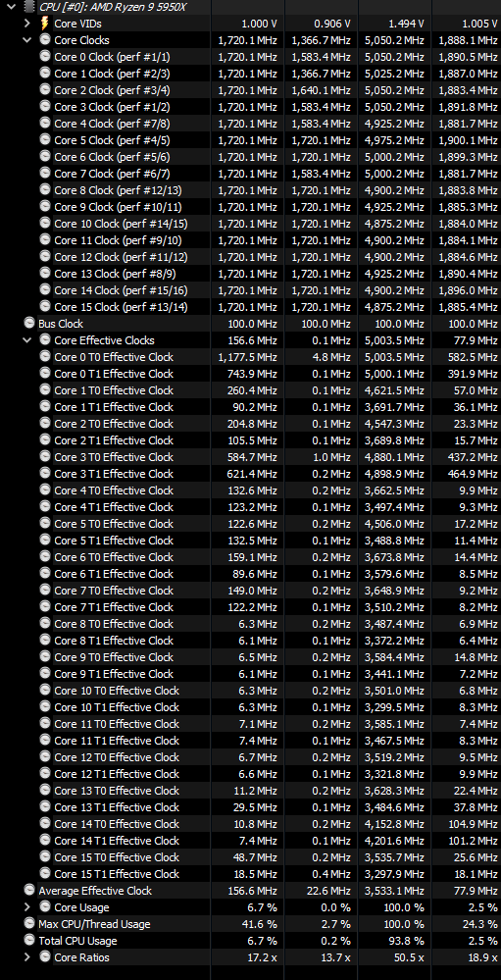
Task: Click the Core 2 Clock minimum 1,640.1 MHz
Action: (x=321, y=90)
